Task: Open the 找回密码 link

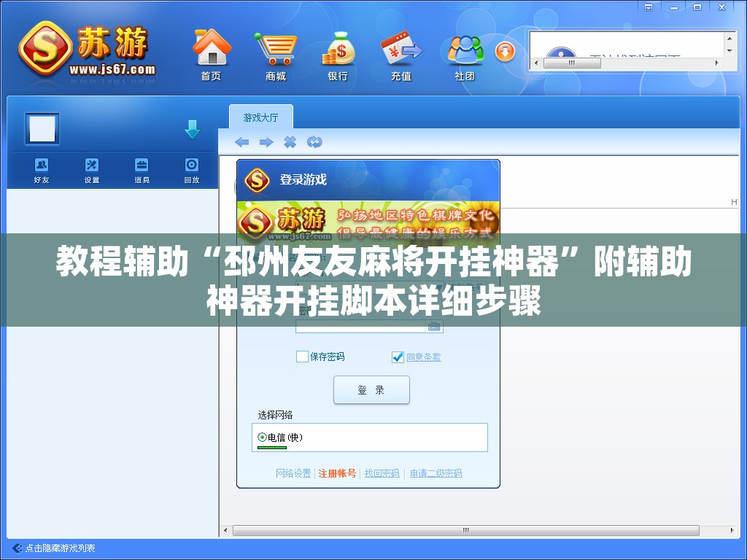Action: point(382,473)
